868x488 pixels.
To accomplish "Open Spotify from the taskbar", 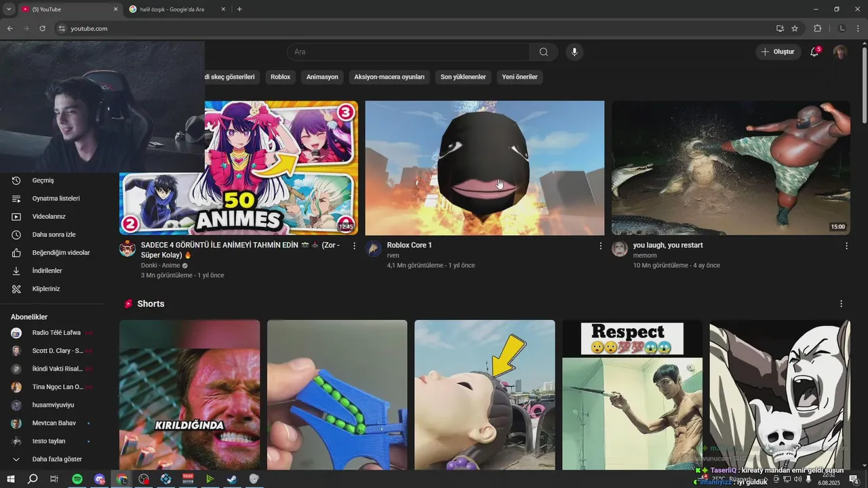I will pyautogui.click(x=77, y=479).
